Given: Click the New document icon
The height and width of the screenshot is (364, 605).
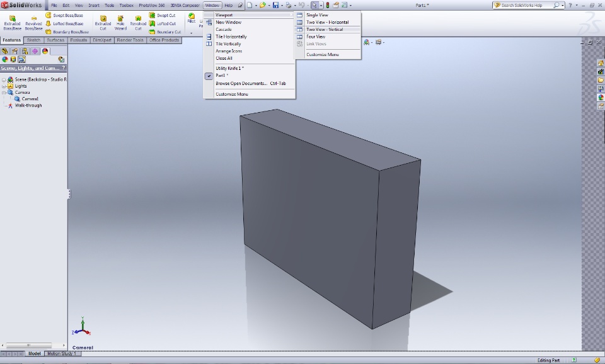Looking at the screenshot, I should click(250, 5).
